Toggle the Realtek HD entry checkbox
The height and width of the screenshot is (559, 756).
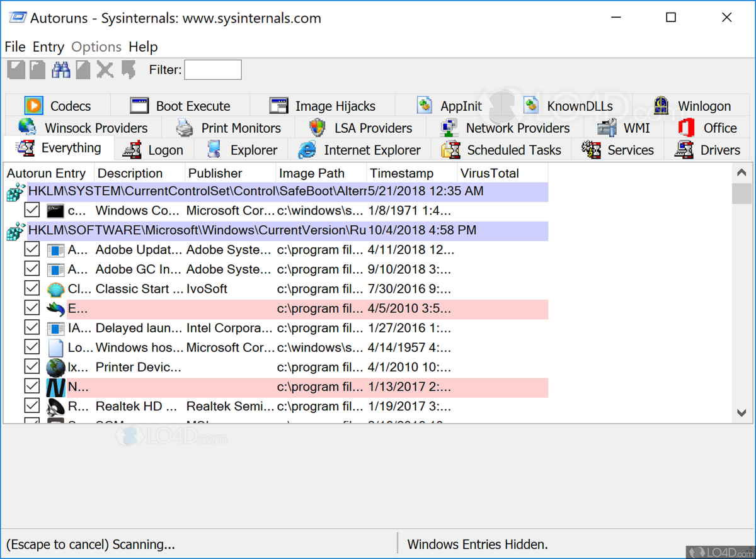coord(32,406)
